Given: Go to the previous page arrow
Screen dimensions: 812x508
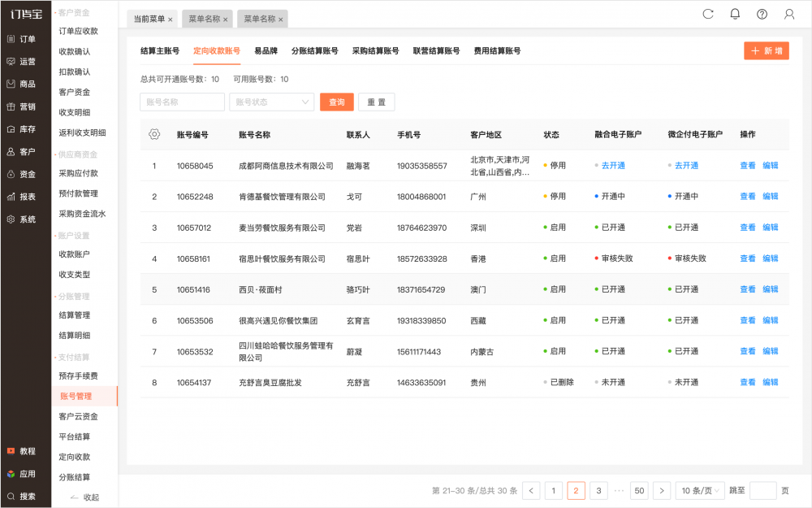Looking at the screenshot, I should pos(531,490).
